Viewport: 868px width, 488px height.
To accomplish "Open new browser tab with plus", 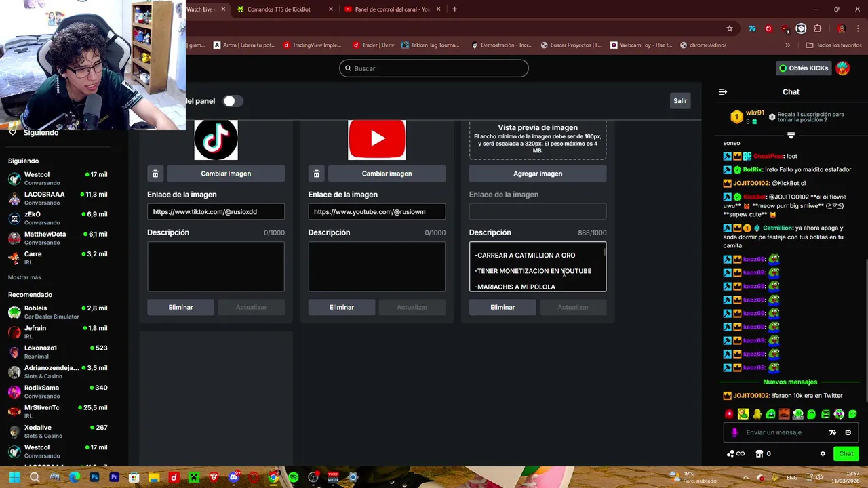I will 454,9.
